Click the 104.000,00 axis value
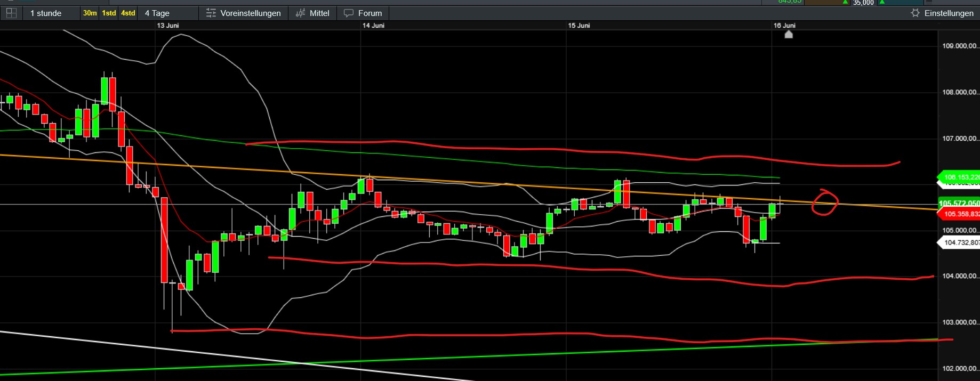The image size is (980, 381). (960, 276)
